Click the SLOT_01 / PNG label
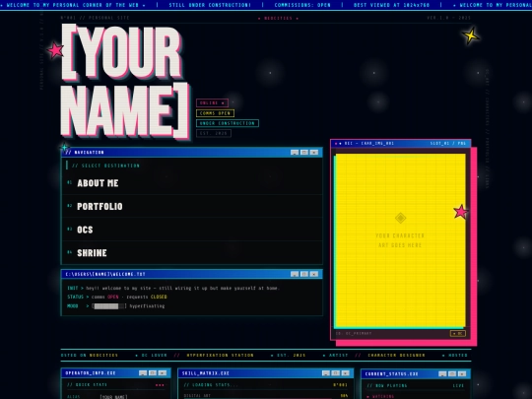532x399 pixels. pyautogui.click(x=448, y=144)
